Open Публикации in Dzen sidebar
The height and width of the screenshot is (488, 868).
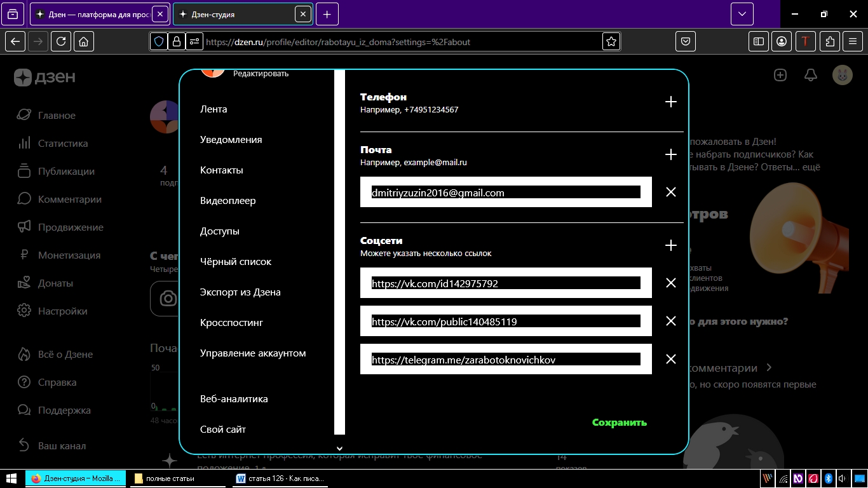[56, 172]
